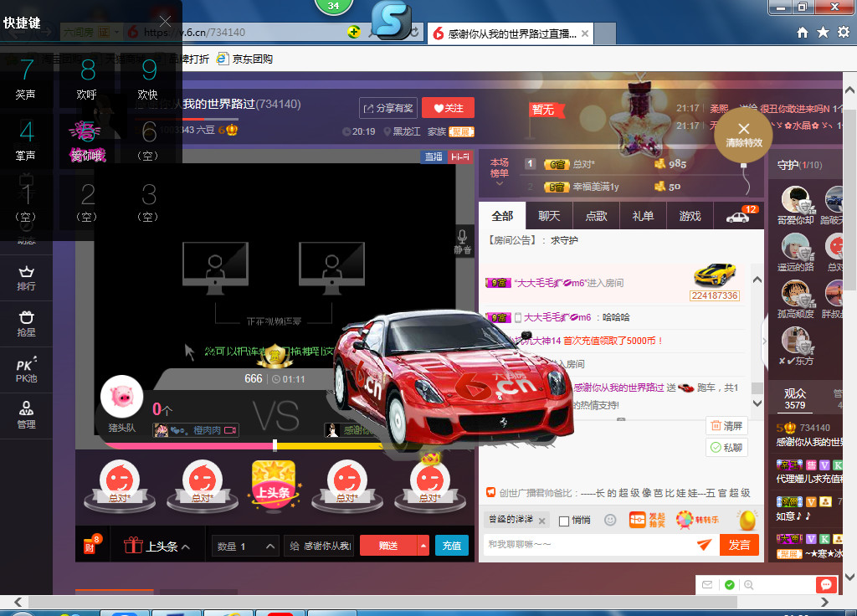This screenshot has height=616, width=857.
Task: Mute the stream with 静音 microphone icon
Action: [462, 242]
